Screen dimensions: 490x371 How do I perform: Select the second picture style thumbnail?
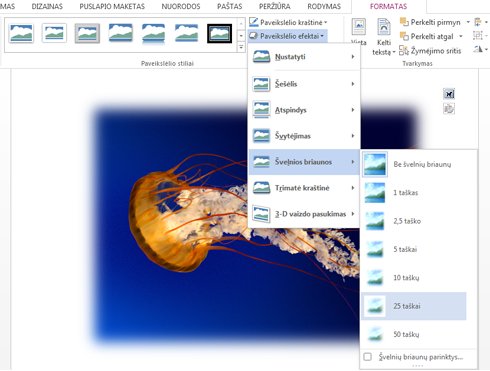(54, 33)
